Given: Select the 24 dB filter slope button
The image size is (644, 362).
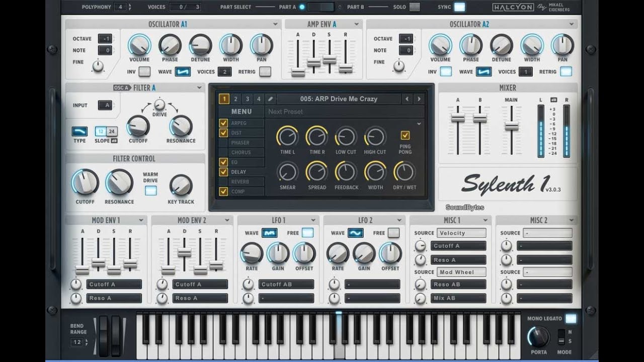Looking at the screenshot, I should pos(112,132).
